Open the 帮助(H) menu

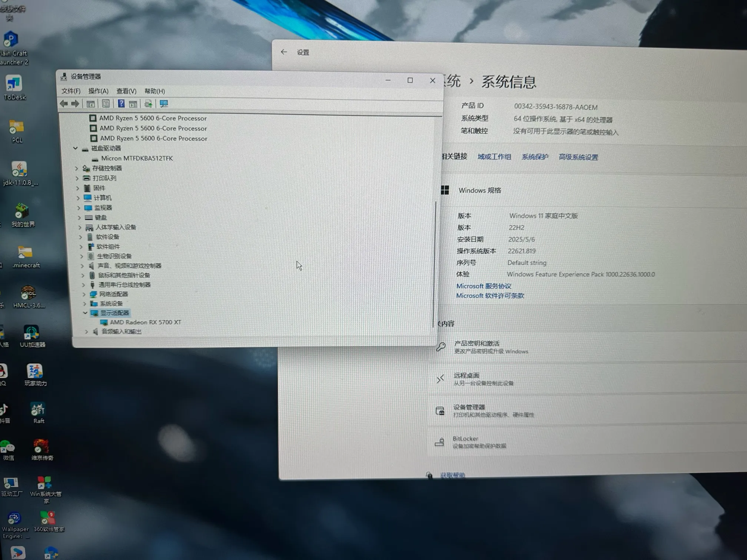click(x=155, y=91)
